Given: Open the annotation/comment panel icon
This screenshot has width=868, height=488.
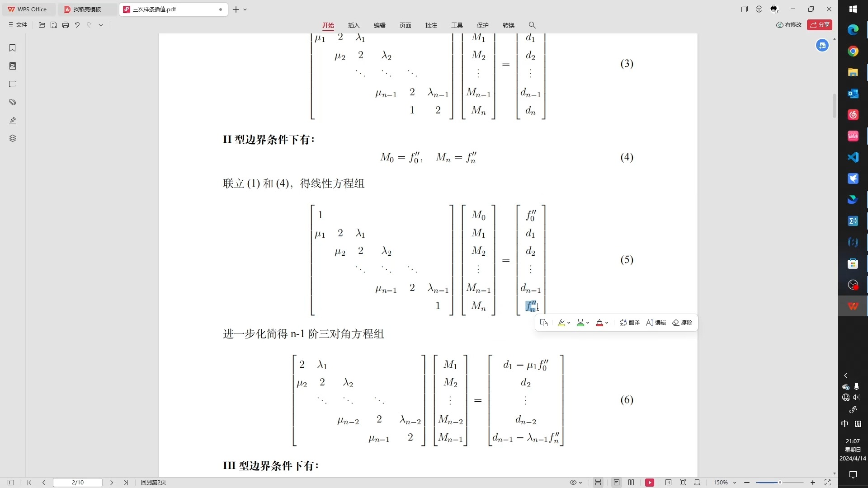Looking at the screenshot, I should [x=13, y=84].
